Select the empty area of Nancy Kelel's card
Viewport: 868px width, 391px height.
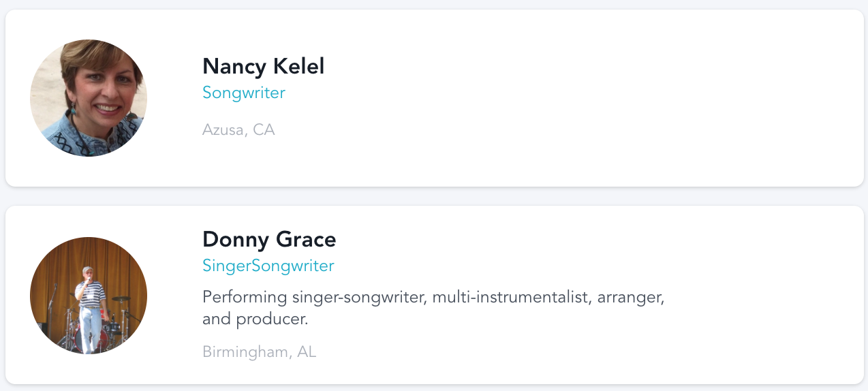(x=579, y=98)
